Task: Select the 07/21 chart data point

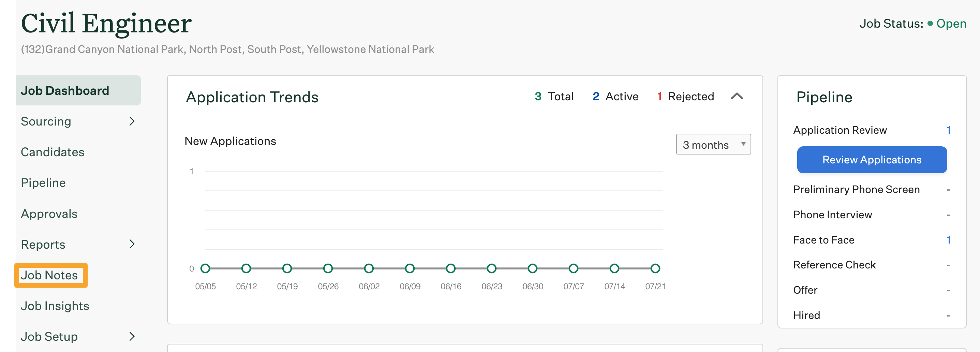Action: coord(655,269)
